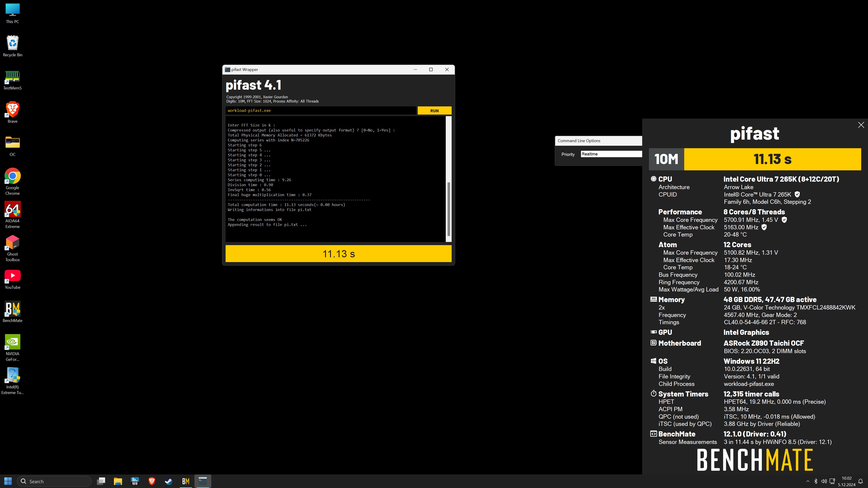Click the Command Line Options title
Image resolution: width=868 pixels, height=488 pixels.
(x=579, y=141)
